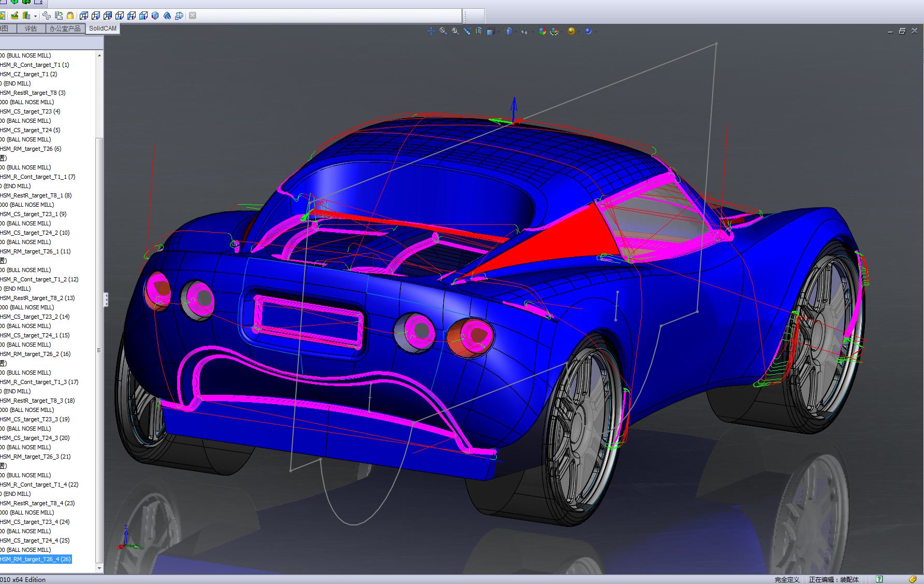Click the yellow padlock icon

(70, 16)
